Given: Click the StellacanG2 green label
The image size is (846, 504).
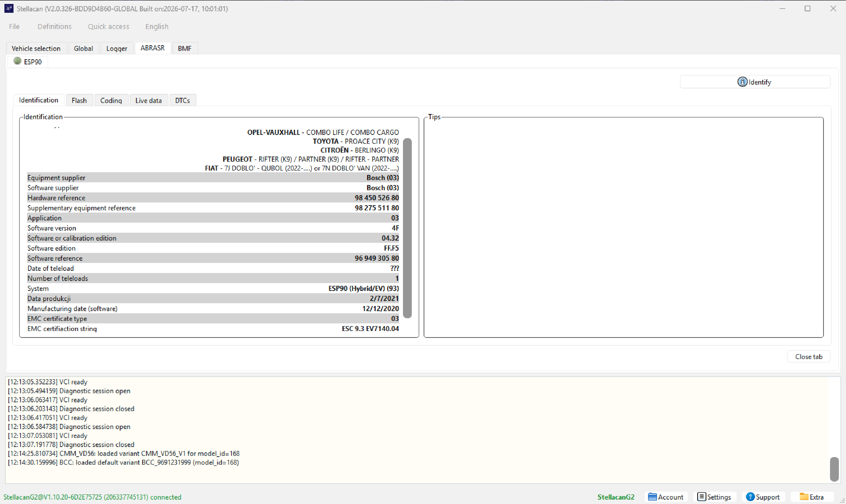Looking at the screenshot, I should 616,497.
